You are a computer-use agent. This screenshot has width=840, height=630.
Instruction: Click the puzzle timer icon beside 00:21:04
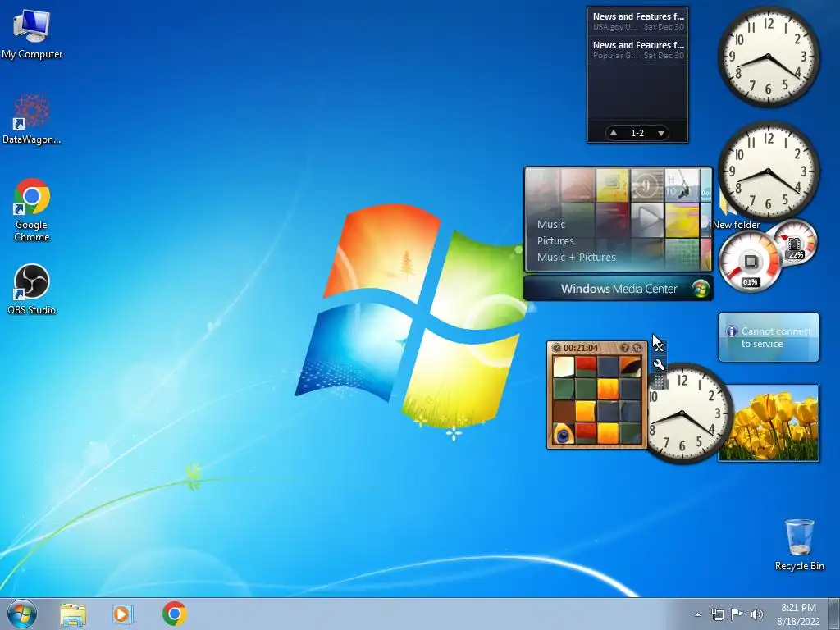557,348
